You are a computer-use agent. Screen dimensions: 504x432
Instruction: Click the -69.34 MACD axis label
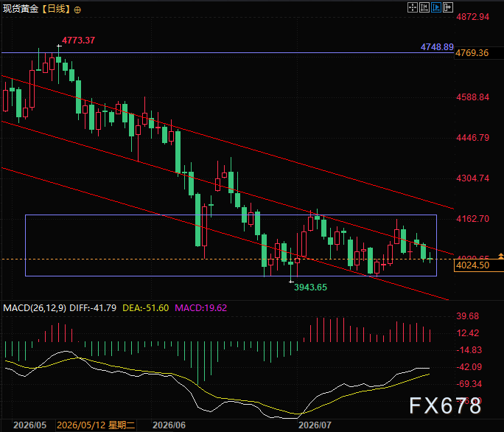pyautogui.click(x=469, y=384)
